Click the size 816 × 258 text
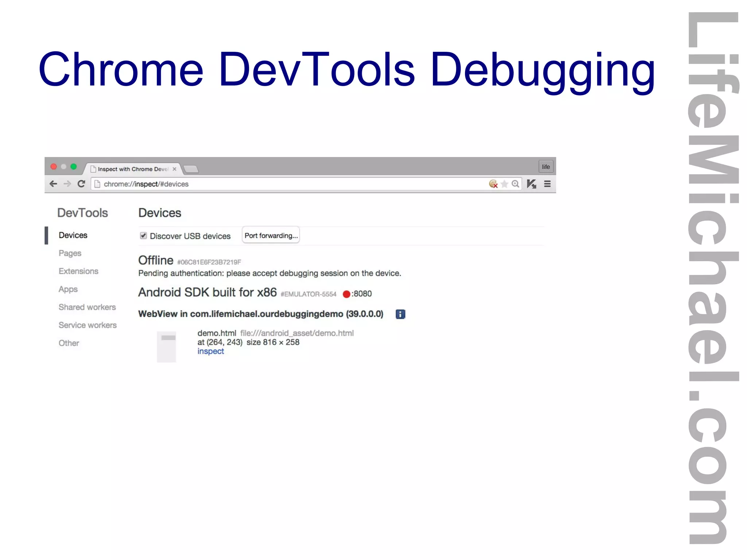This screenshot has width=747, height=560. pyautogui.click(x=273, y=342)
